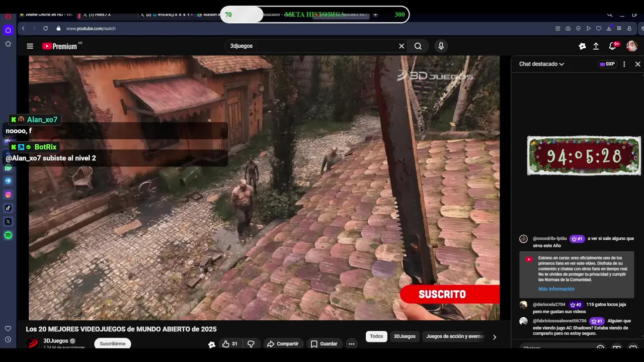Open the Más información link

556,289
